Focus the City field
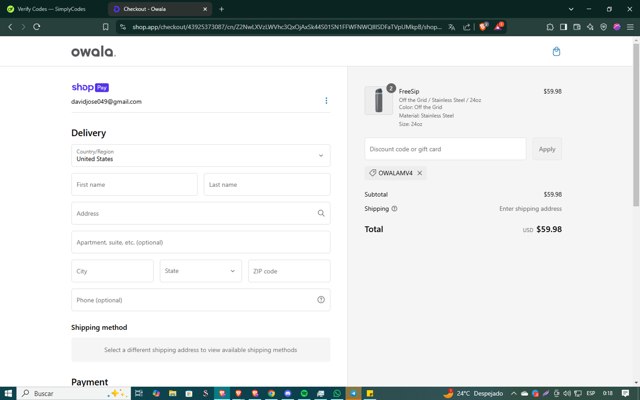 tap(112, 271)
